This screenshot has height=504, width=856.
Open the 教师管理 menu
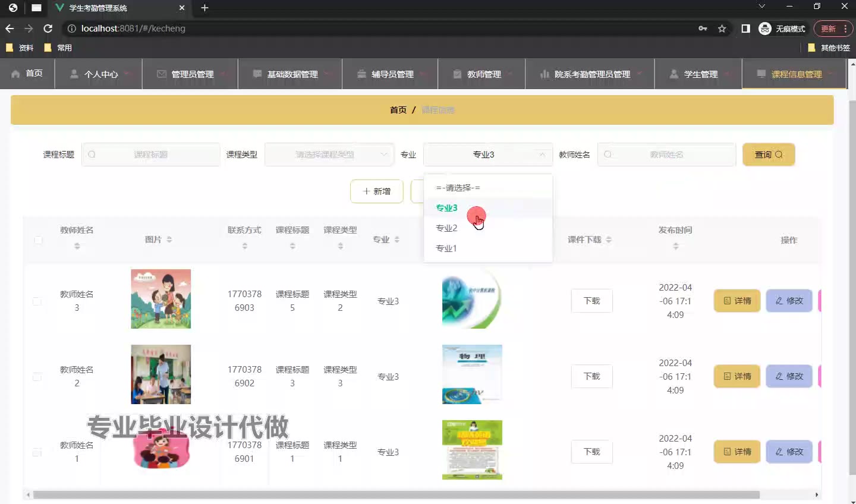(x=483, y=74)
